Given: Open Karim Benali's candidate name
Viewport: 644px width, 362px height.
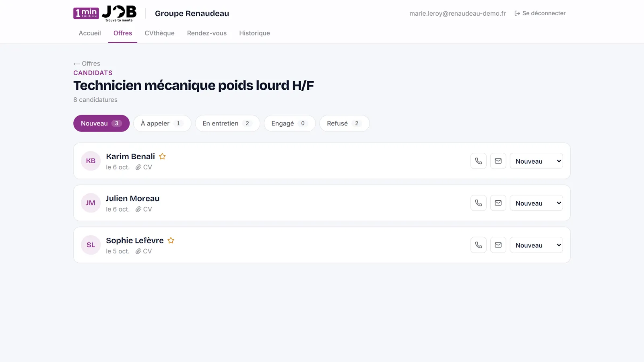Looking at the screenshot, I should pyautogui.click(x=130, y=156).
